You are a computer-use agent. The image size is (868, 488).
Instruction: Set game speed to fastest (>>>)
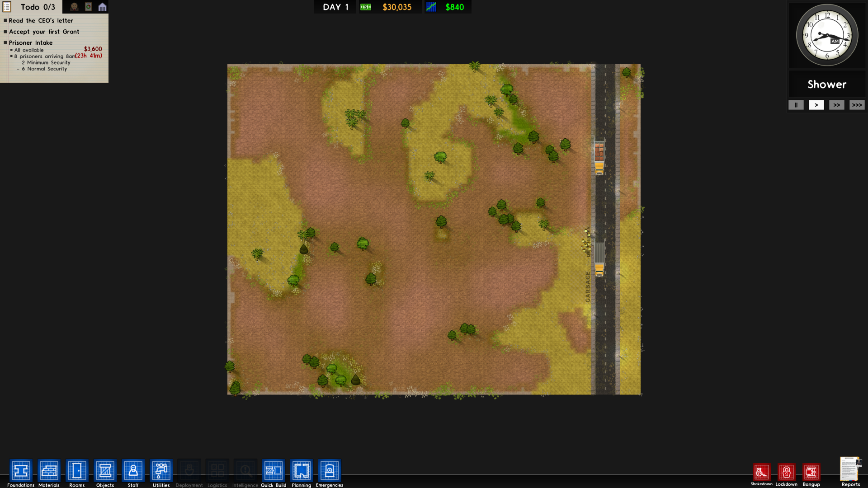(857, 105)
